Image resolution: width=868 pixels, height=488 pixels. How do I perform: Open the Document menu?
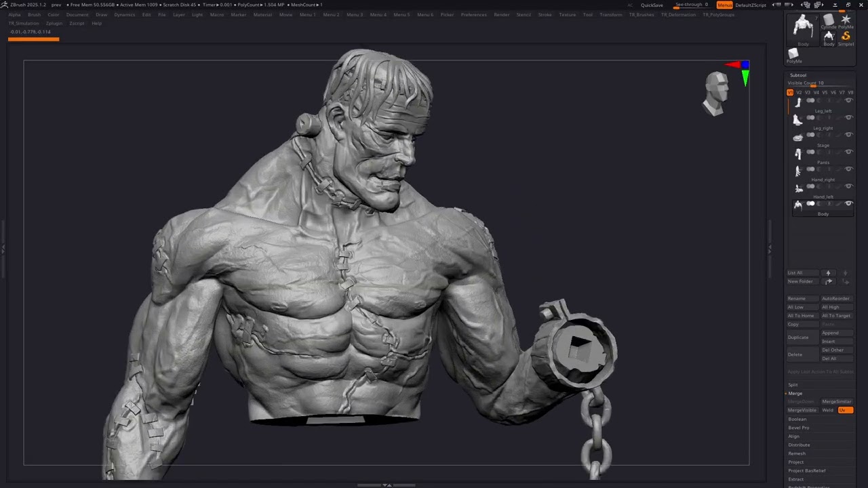[x=77, y=14]
